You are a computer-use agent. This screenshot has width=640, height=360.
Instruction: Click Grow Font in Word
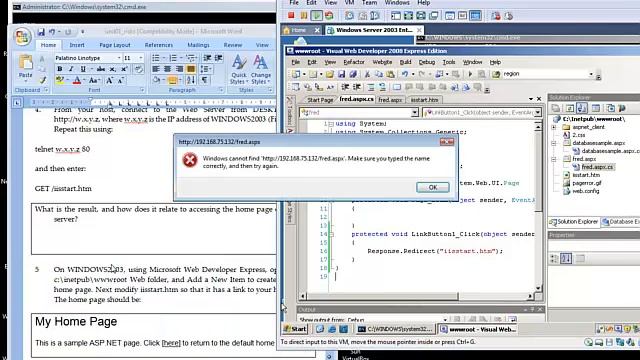coord(109,80)
